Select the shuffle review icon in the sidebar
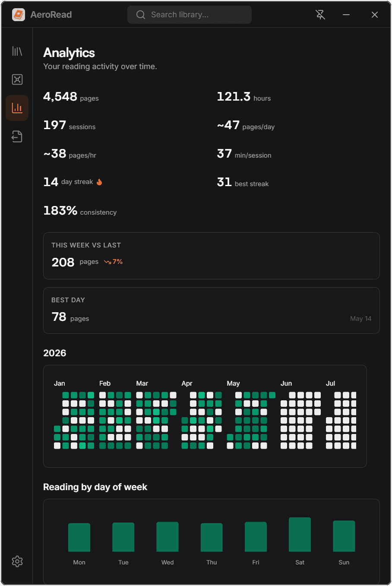Viewport: 392px width, 586px height. (17, 79)
